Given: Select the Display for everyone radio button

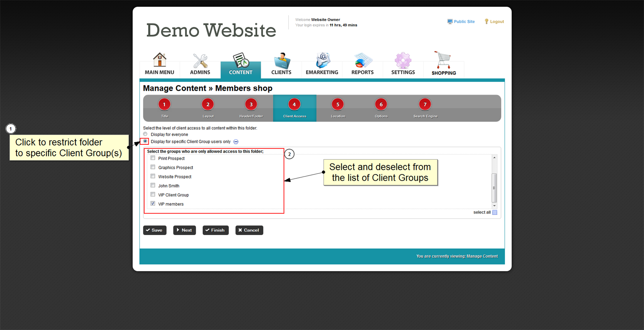Looking at the screenshot, I should click(x=145, y=134).
